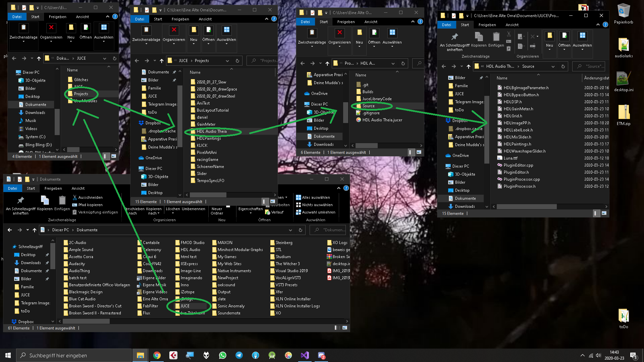Click Kopieren icon in Source window ribbon
The width and height of the screenshot is (644, 362).
[x=479, y=37]
